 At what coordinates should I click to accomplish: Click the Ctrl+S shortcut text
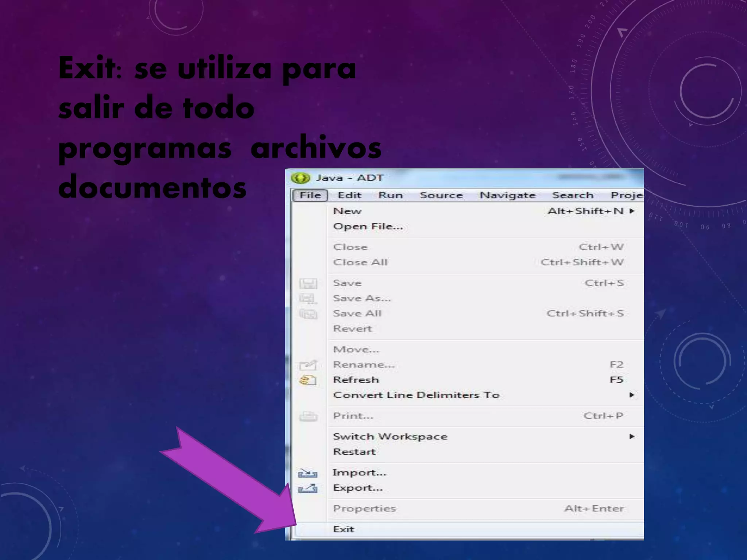604,283
